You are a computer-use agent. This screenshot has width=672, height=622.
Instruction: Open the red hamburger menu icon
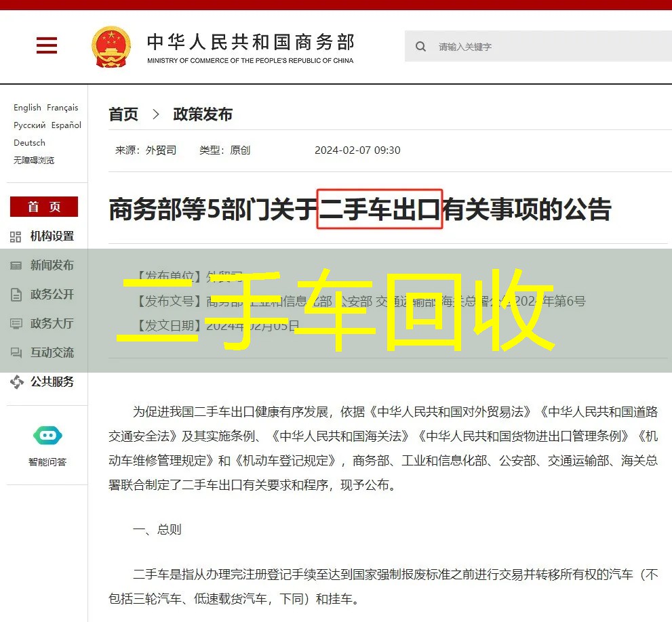point(47,45)
